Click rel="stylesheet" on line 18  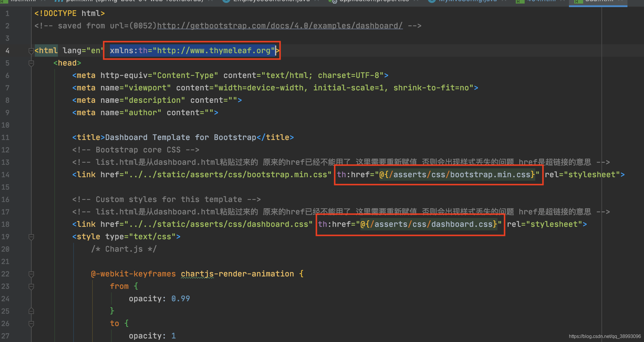tap(544, 224)
